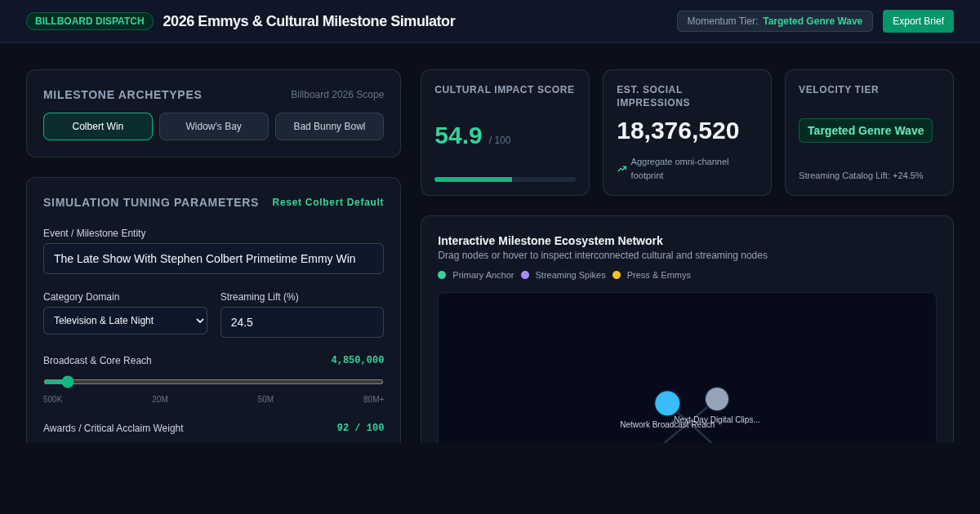Click the Simulation Tuning Parameters heading
The width and height of the screenshot is (980, 514).
[x=151, y=202]
